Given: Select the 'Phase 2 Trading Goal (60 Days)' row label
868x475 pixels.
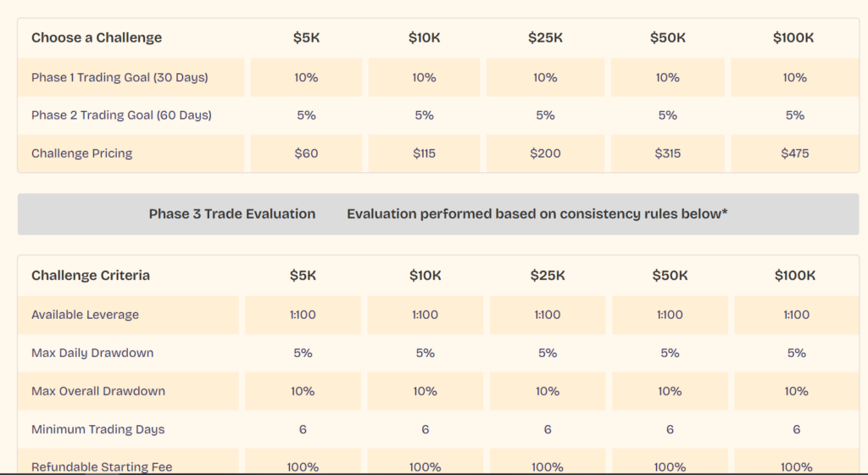Looking at the screenshot, I should [x=121, y=115].
